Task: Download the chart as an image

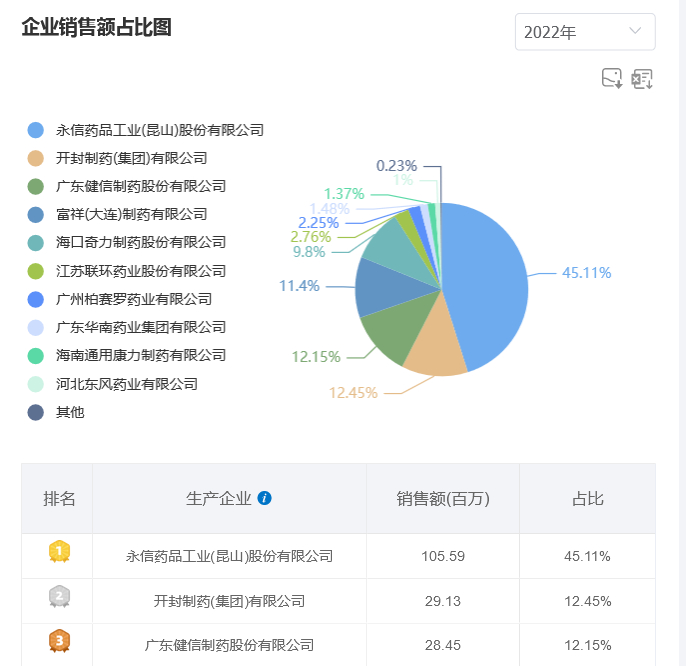Action: (x=612, y=79)
